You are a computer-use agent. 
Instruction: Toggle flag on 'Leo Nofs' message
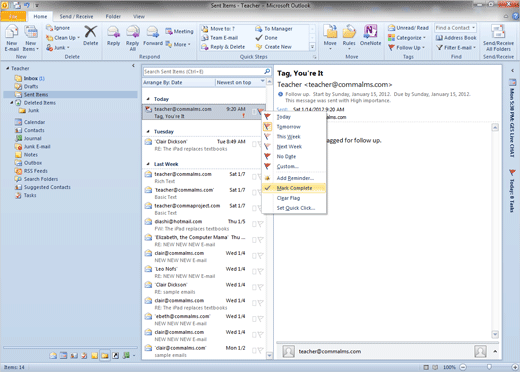[x=260, y=271]
